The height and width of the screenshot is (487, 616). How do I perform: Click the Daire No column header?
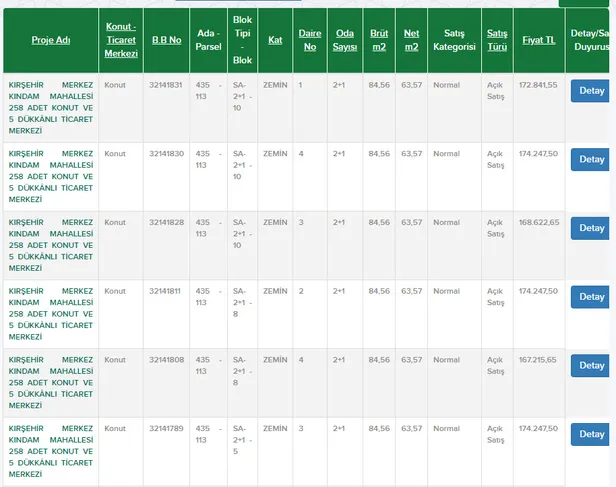(309, 40)
